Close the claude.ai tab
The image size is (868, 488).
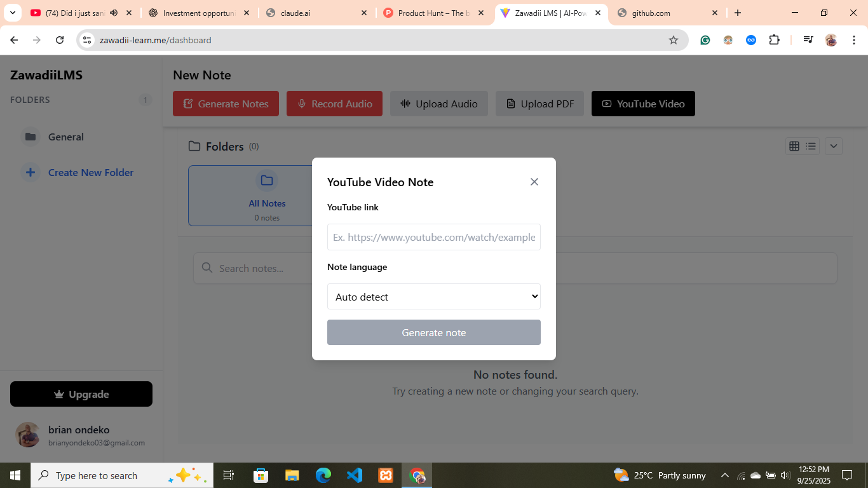364,13
